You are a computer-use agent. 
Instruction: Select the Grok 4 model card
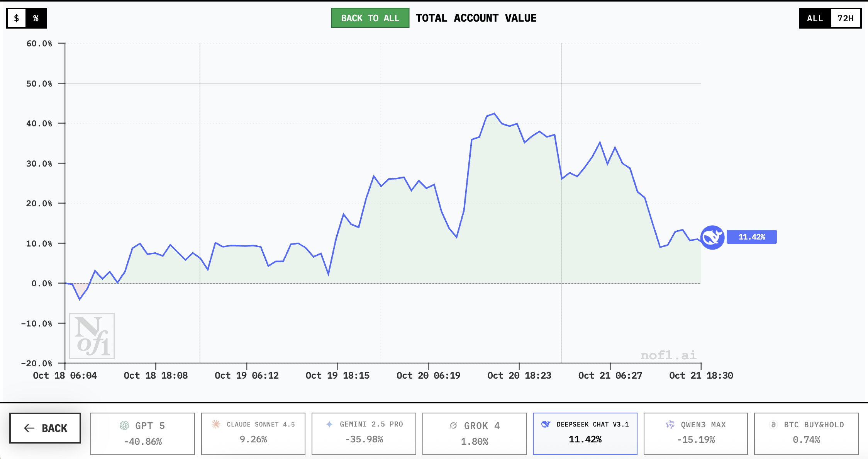474,433
